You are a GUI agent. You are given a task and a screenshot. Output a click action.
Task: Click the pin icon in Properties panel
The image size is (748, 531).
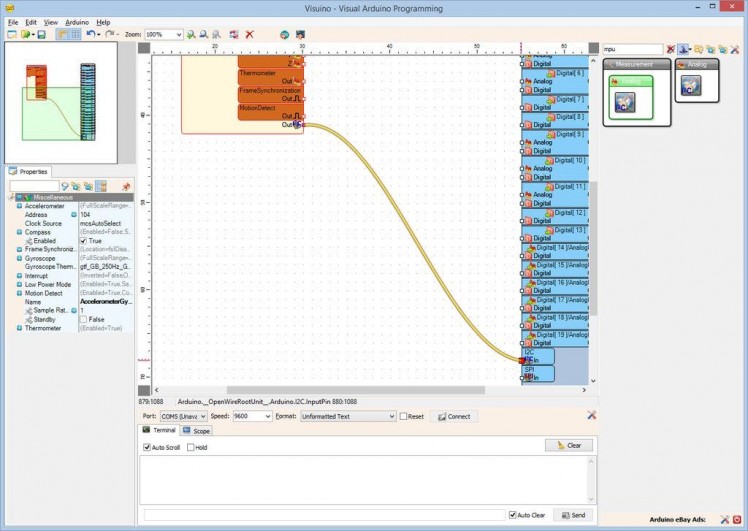(125, 186)
